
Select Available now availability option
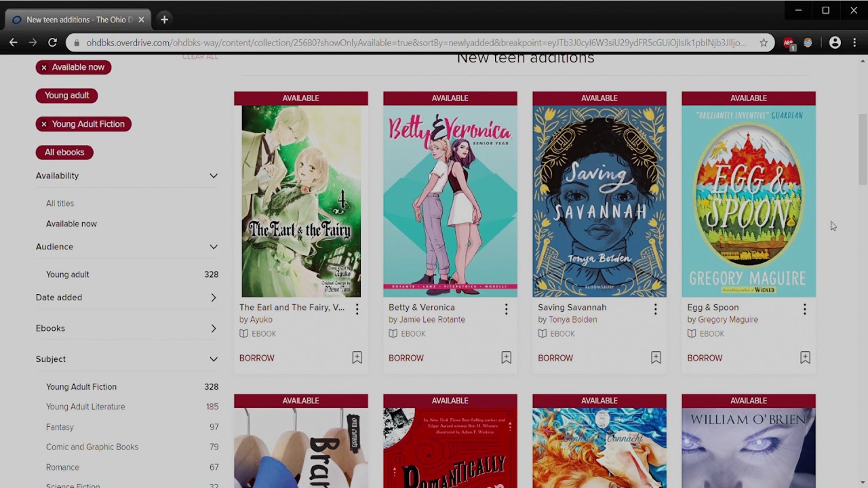pyautogui.click(x=71, y=224)
